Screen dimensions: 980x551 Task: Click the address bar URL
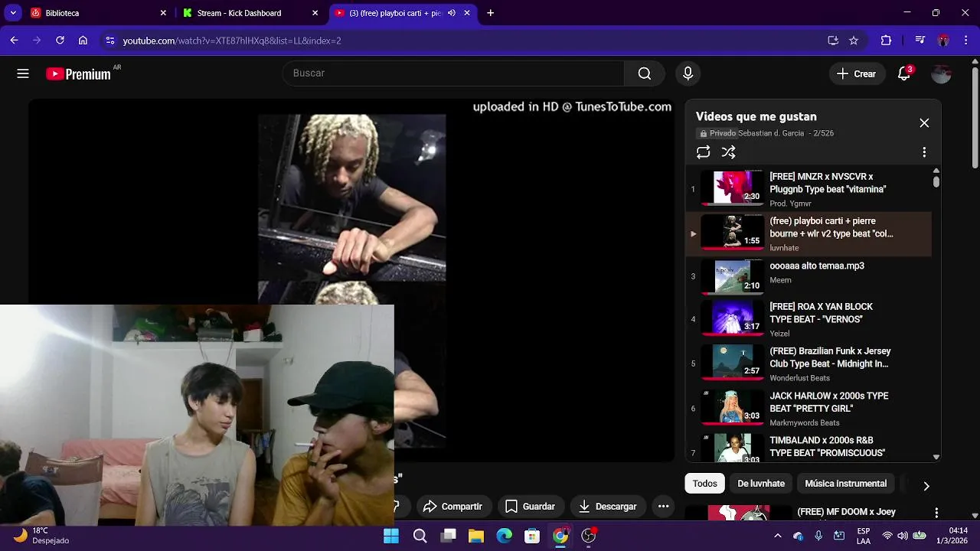click(232, 41)
